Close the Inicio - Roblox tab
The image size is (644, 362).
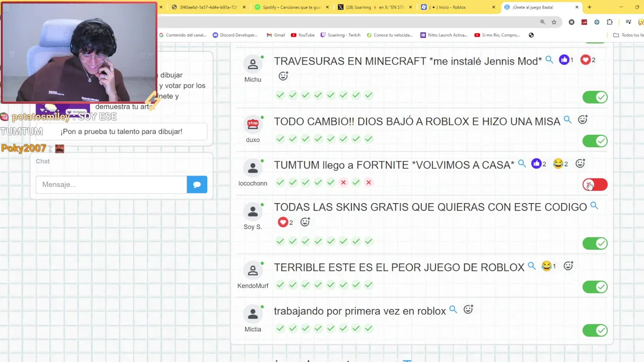coord(494,7)
